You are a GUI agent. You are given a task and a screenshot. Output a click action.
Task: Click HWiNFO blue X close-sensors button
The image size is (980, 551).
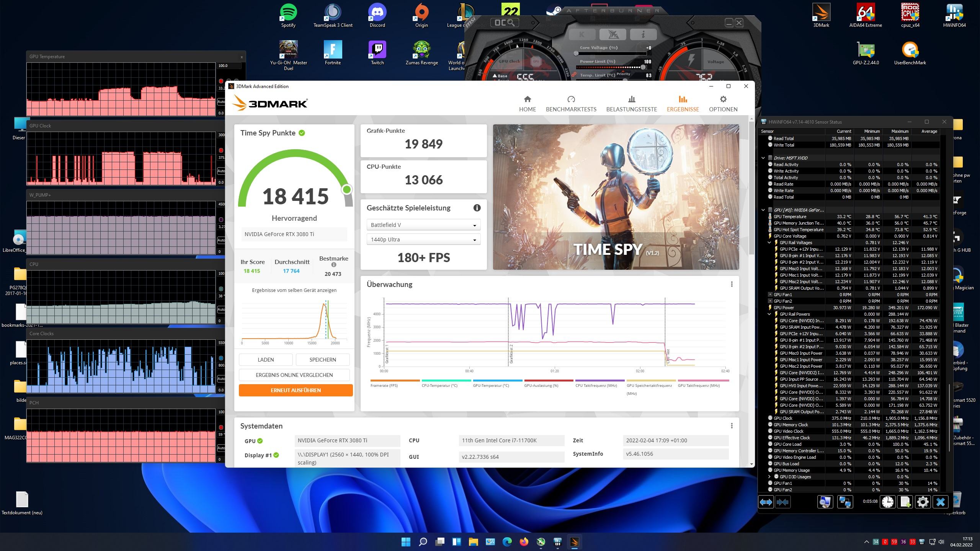[941, 502]
